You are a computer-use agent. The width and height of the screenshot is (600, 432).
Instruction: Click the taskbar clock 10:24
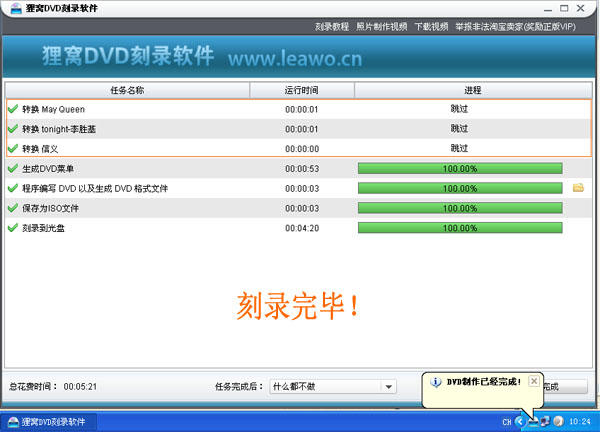pos(580,422)
